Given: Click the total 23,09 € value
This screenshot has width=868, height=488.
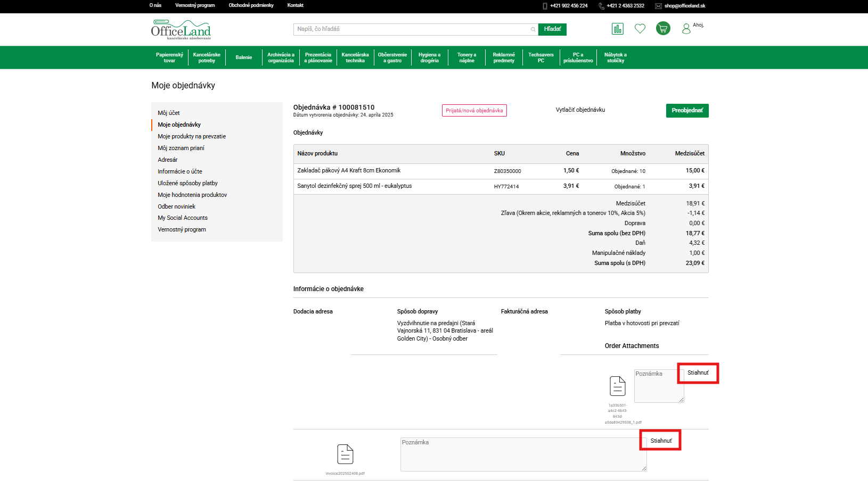Looking at the screenshot, I should pos(695,263).
